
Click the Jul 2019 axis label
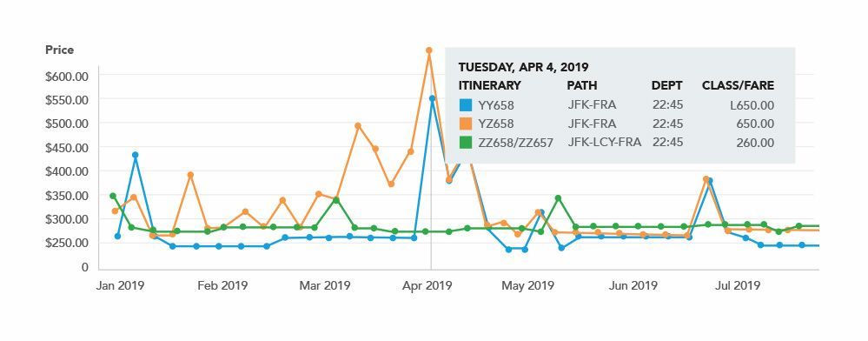[x=738, y=286]
